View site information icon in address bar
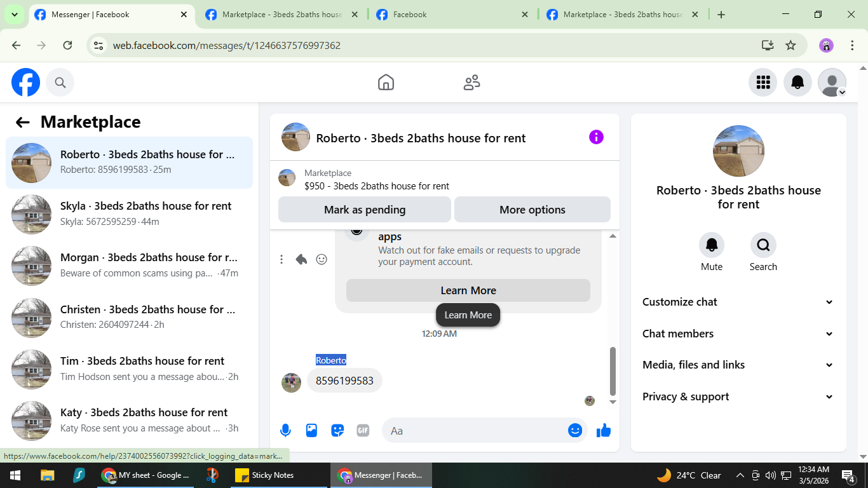This screenshot has height=488, width=868. pos(98,45)
